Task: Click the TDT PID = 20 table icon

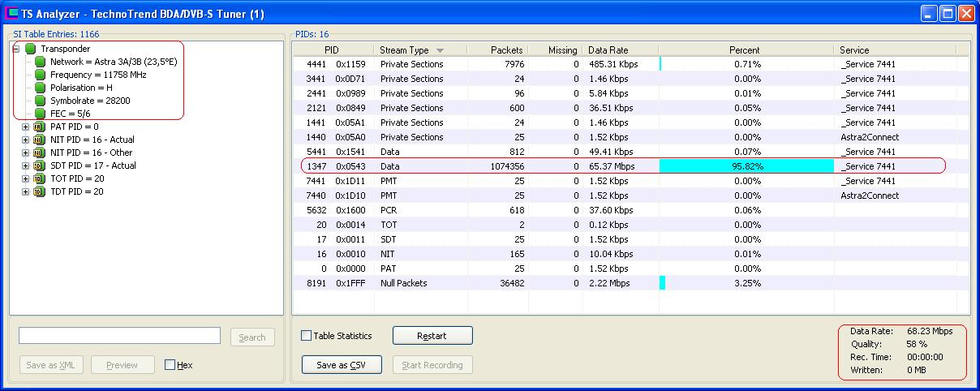Action: click(38, 191)
